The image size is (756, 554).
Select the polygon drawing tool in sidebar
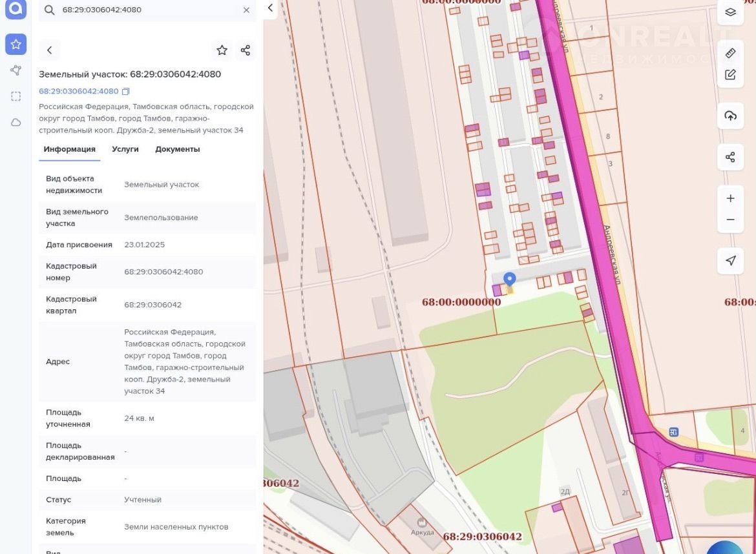tap(16, 70)
